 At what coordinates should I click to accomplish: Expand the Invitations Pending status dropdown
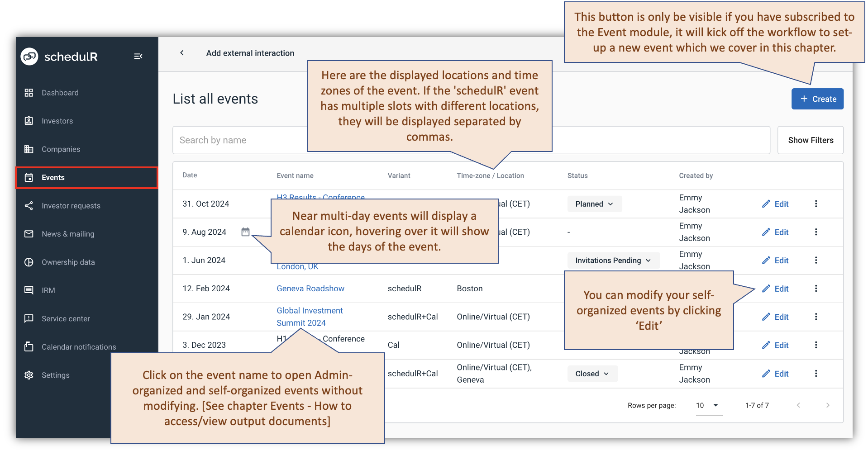613,260
